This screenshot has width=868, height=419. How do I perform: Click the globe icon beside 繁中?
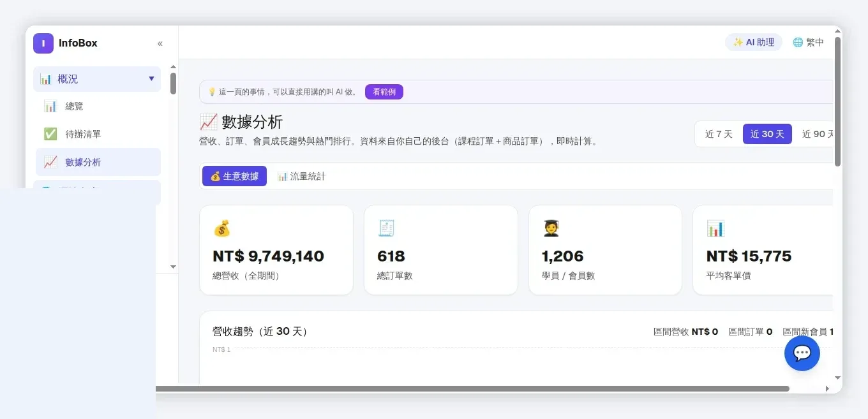point(798,42)
